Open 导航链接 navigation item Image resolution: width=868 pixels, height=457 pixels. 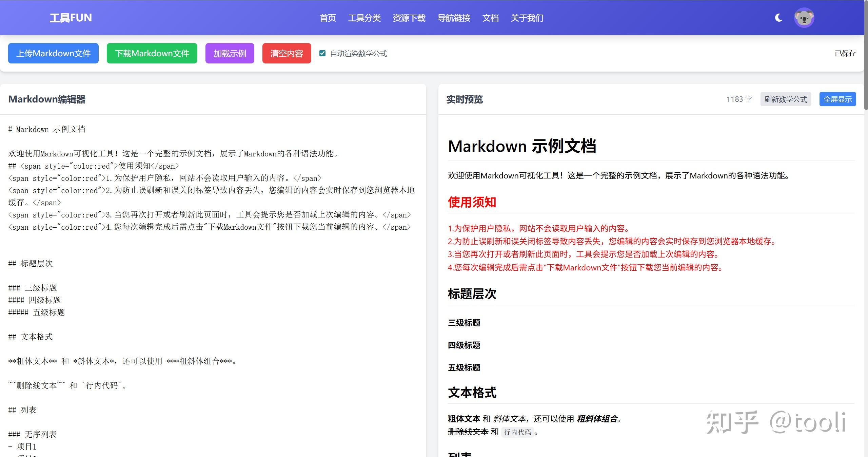[454, 18]
